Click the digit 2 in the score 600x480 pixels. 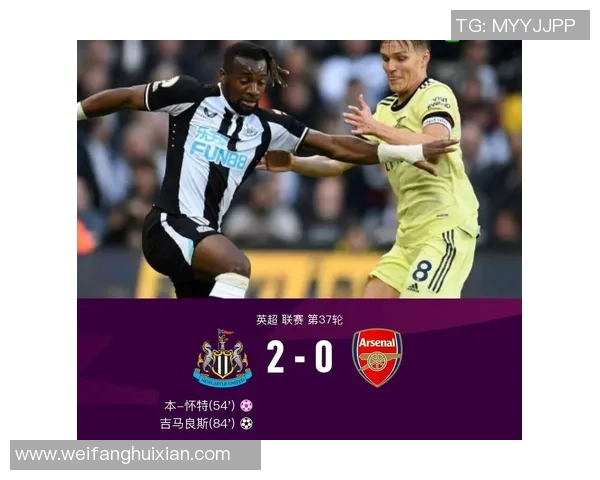pyautogui.click(x=276, y=357)
